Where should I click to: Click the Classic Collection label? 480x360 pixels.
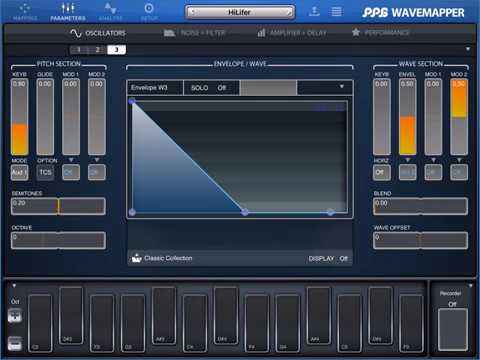coord(168,258)
